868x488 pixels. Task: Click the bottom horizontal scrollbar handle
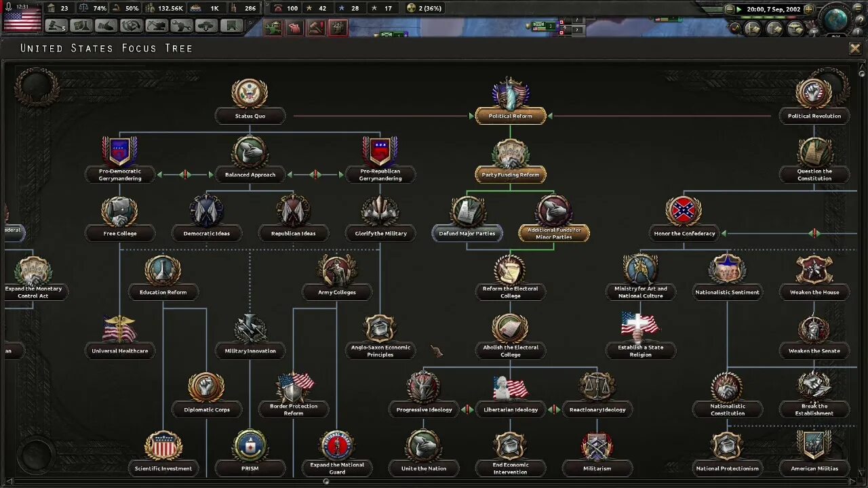326,482
